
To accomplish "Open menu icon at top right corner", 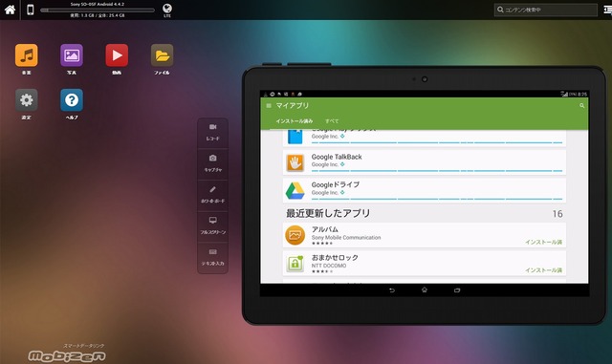I will pyautogui.click(x=607, y=10).
